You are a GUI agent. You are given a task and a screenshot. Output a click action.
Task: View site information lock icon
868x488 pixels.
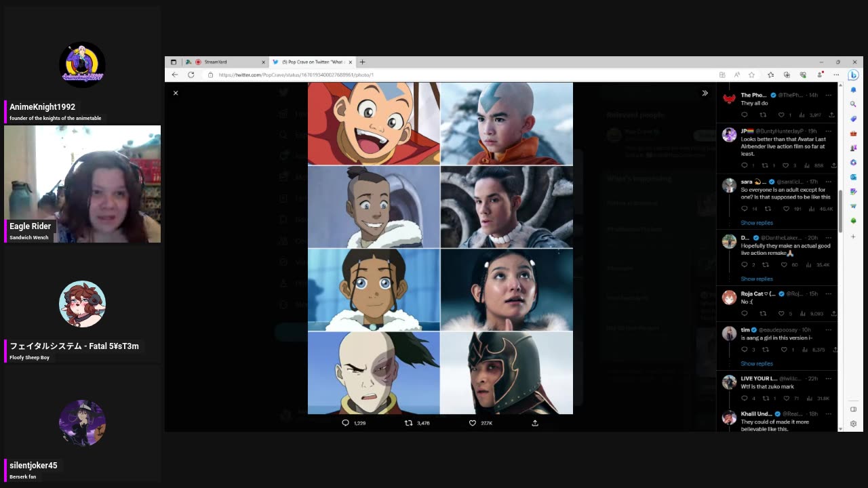(210, 75)
